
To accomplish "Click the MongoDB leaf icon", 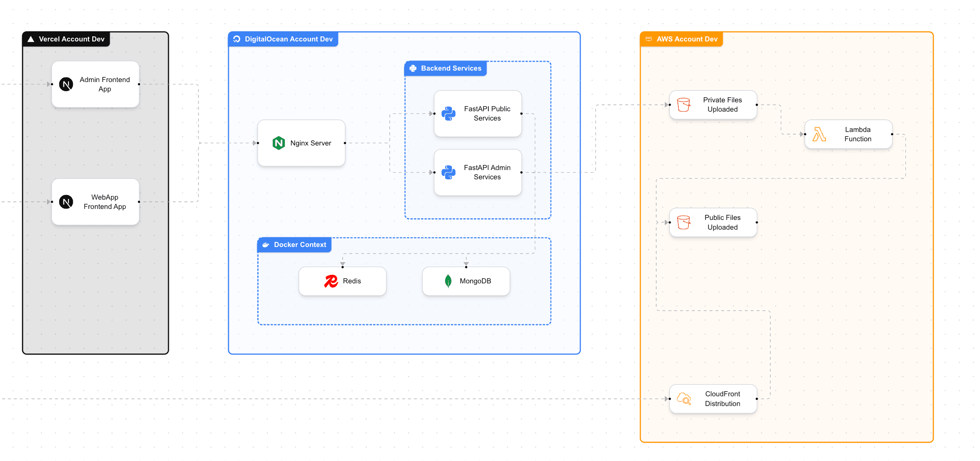I will [448, 281].
